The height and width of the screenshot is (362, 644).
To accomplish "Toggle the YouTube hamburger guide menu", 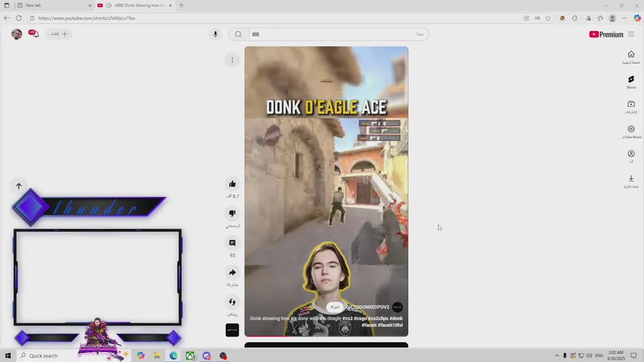I will click(x=631, y=34).
